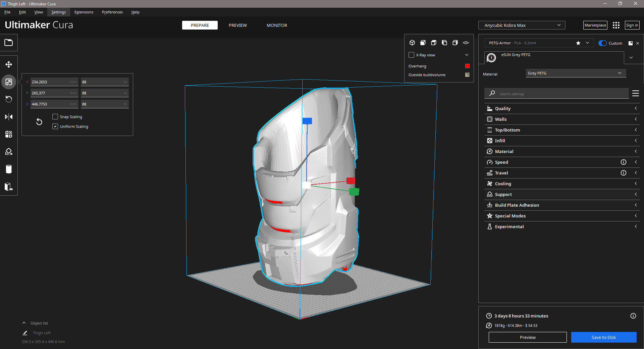The height and width of the screenshot is (349, 644).
Task: Switch to the MONITOR stage tab
Action: 277,25
